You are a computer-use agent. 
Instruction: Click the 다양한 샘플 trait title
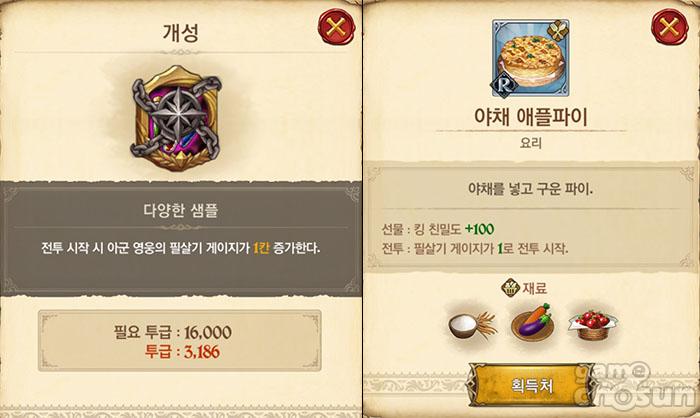point(180,210)
